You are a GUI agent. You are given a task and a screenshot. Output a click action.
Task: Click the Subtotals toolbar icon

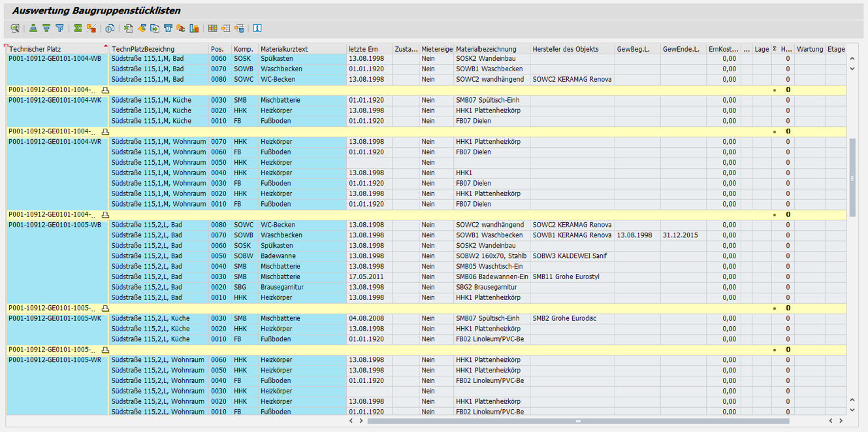coord(91,29)
